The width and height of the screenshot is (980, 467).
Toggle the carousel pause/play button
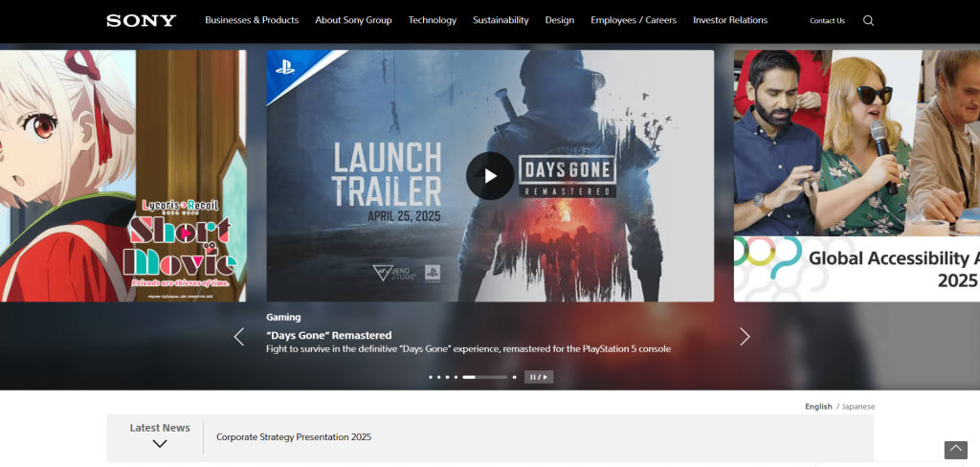538,377
